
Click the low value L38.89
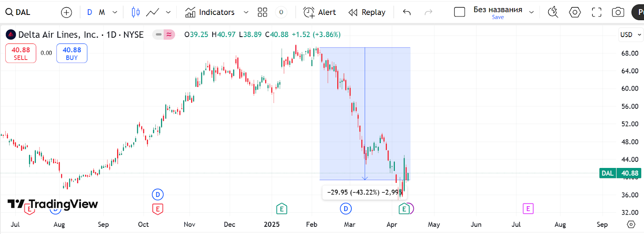(x=250, y=35)
